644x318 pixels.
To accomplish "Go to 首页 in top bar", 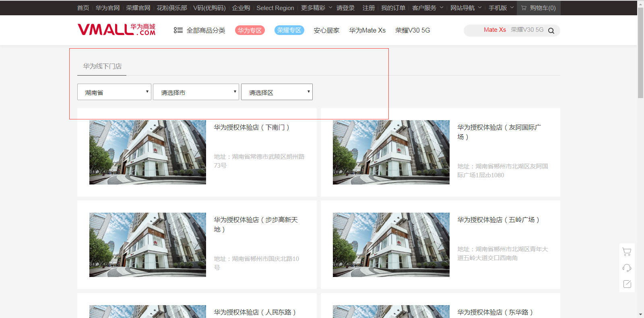I will (x=83, y=8).
